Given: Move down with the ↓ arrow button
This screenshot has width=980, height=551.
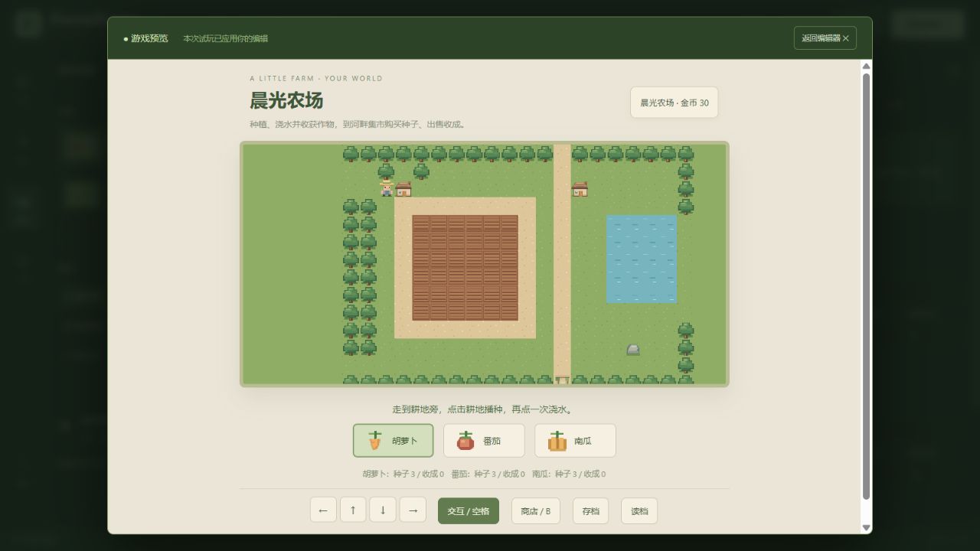Looking at the screenshot, I should [x=383, y=510].
